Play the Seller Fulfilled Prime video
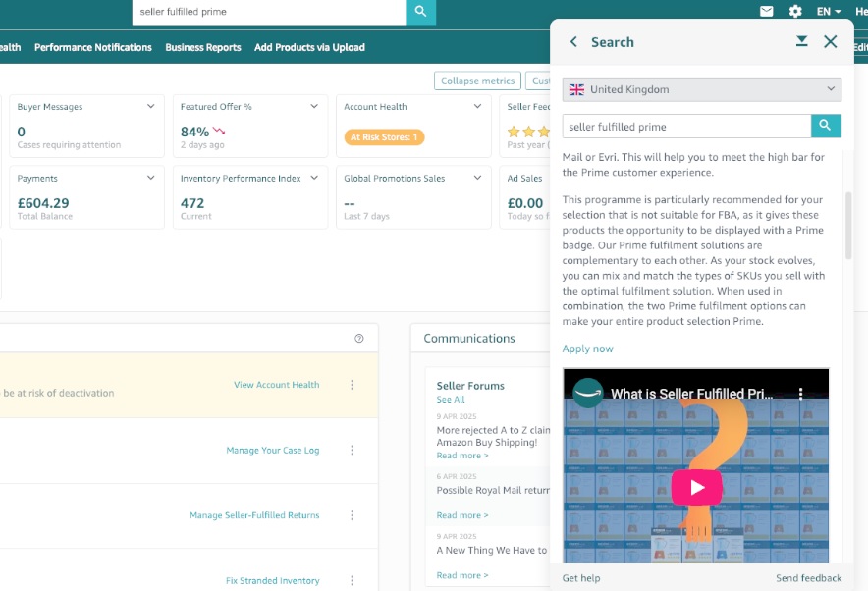The image size is (868, 591). (x=696, y=488)
